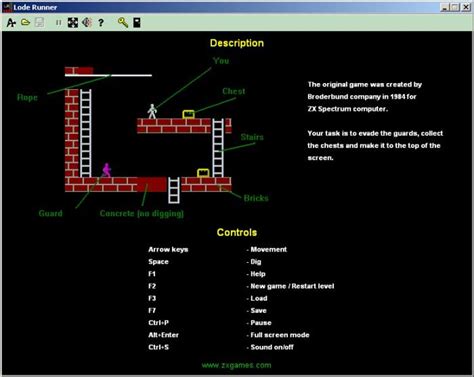Click the magenta guard figure
474x377 pixels.
point(107,170)
